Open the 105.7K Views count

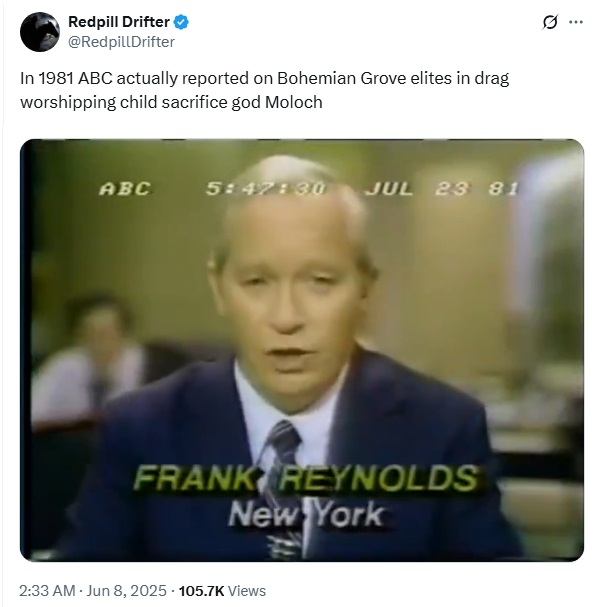coord(222,591)
